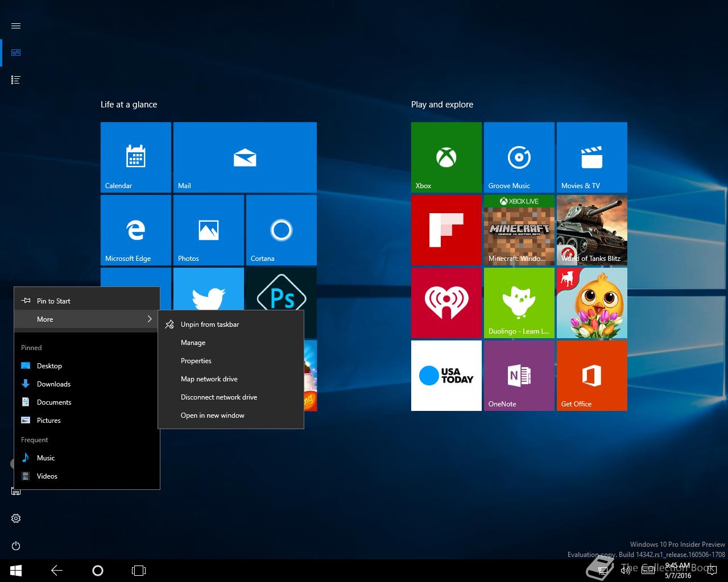Select Pin to Start in context menu
This screenshot has height=582, width=728.
87,301
